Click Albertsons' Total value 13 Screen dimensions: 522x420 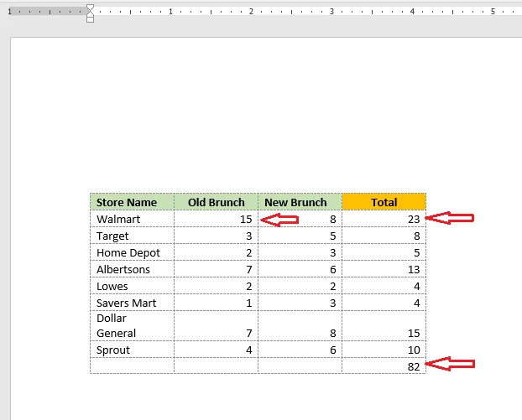(x=414, y=269)
